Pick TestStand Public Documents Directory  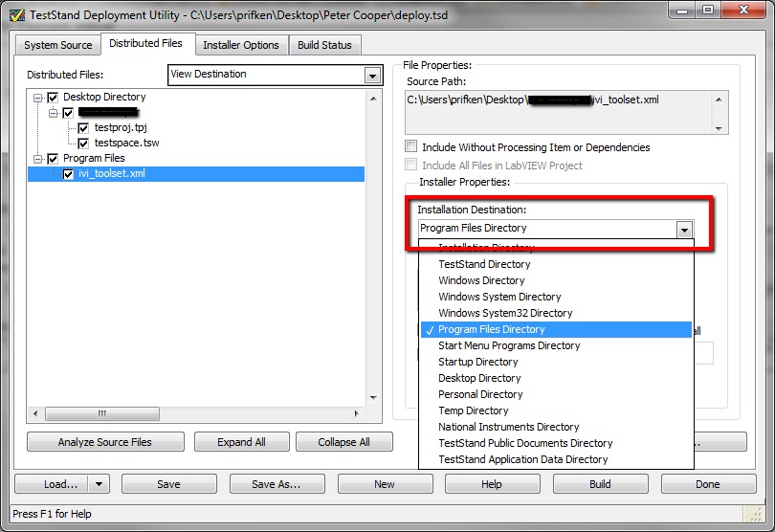coord(556,444)
